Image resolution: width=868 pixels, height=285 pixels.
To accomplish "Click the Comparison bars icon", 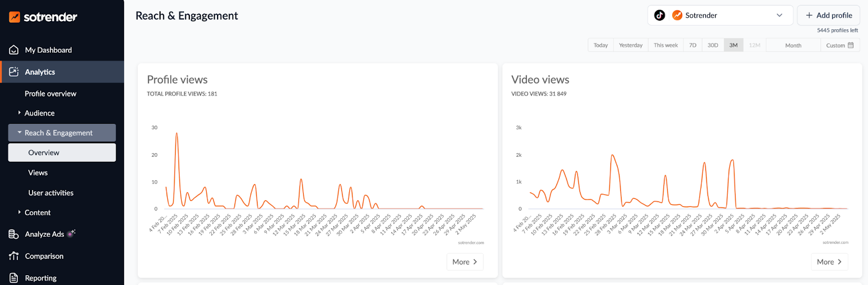I will (14, 256).
